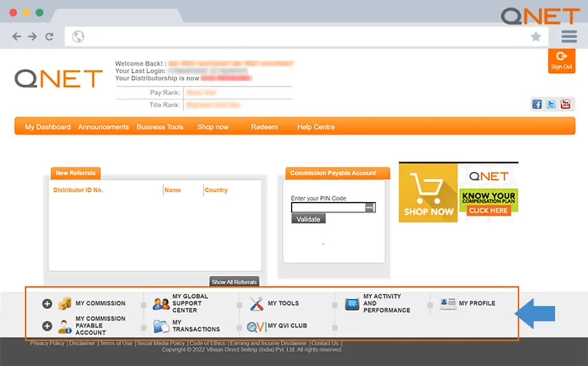Click the My Commission coins icon

point(64,303)
